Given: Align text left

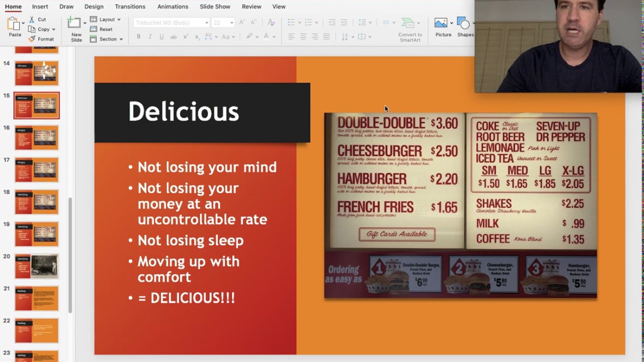Looking at the screenshot, I should pyautogui.click(x=291, y=37).
